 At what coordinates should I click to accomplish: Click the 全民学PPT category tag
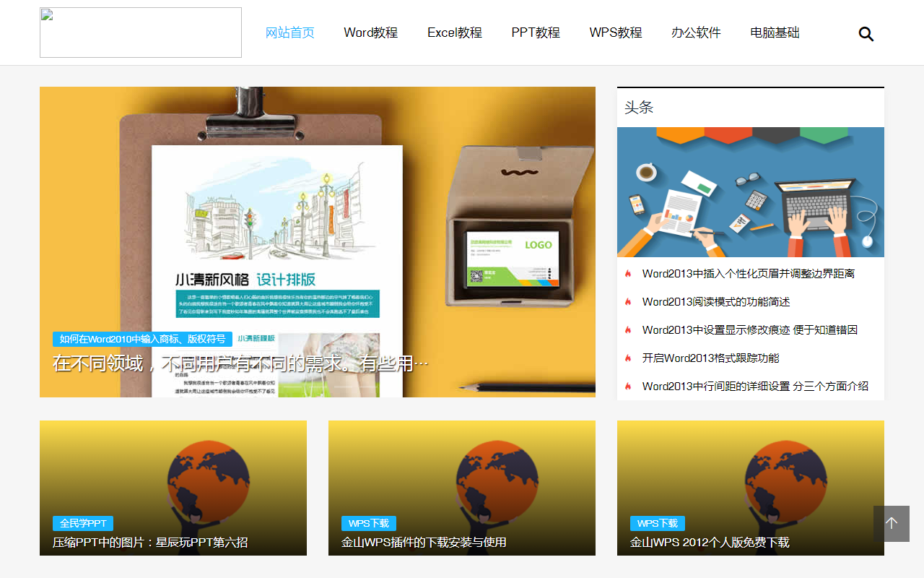coord(83,524)
